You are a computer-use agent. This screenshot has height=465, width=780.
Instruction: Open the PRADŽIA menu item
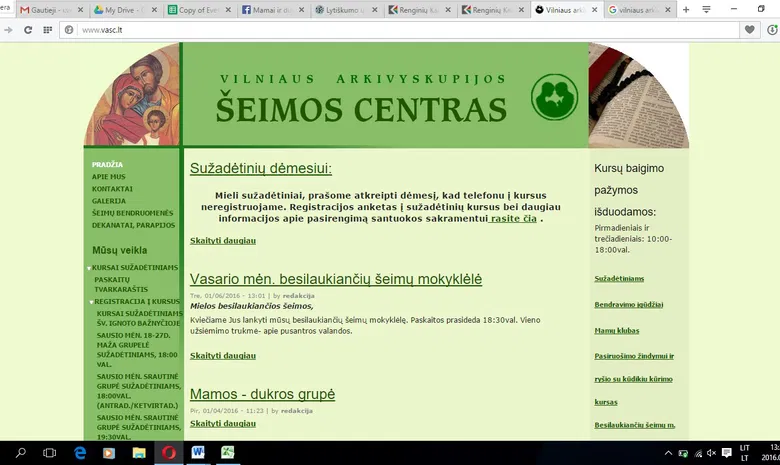[x=107, y=165]
